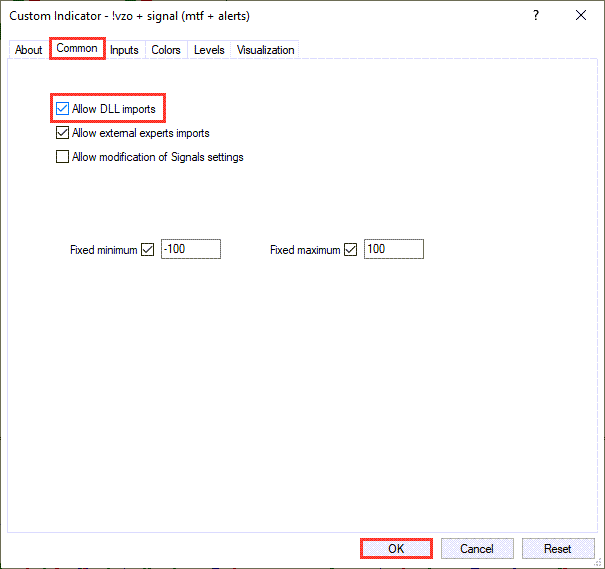
Task: Switch to the Inputs tab
Action: [124, 50]
